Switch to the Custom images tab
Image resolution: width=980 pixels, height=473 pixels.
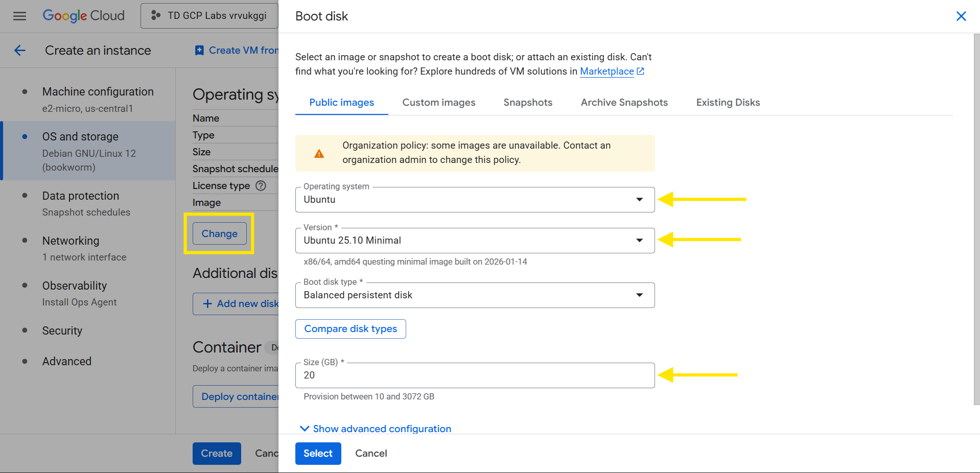pyautogui.click(x=438, y=103)
